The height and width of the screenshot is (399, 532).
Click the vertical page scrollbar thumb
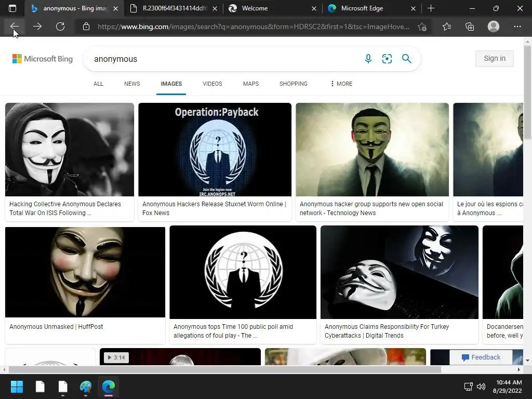point(527,92)
